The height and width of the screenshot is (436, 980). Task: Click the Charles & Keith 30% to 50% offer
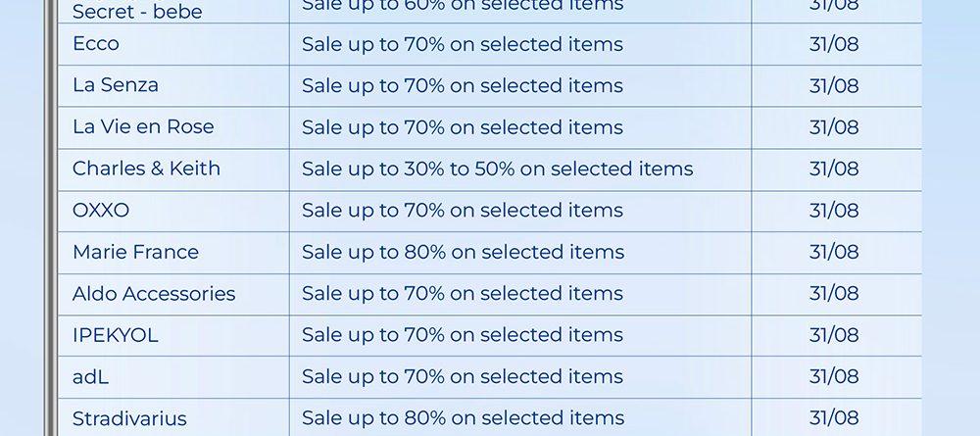tap(497, 169)
